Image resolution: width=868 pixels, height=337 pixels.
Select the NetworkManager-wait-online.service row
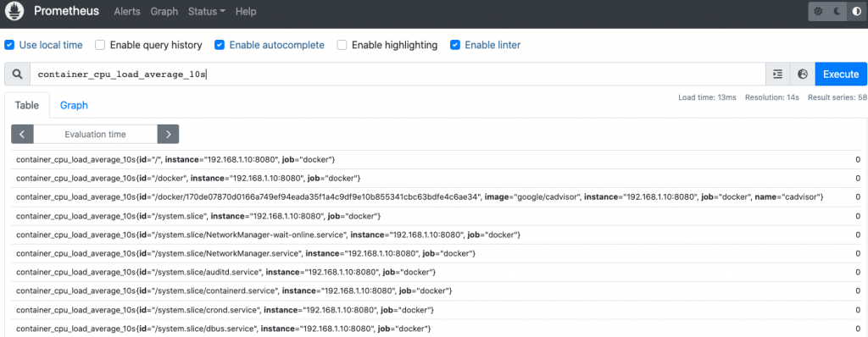(x=437, y=235)
